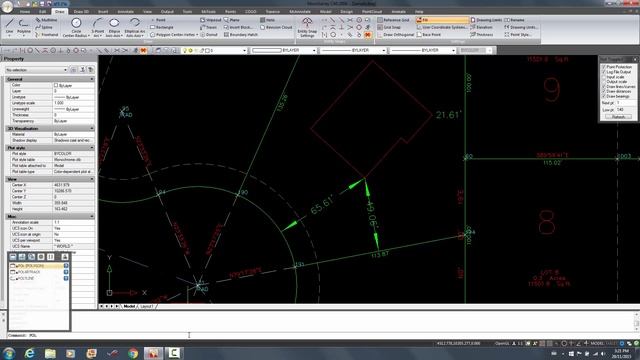This screenshot has height=360, width=640.
Task: Select POLARTRACK autocomplete suggestion
Action: [x=39, y=272]
